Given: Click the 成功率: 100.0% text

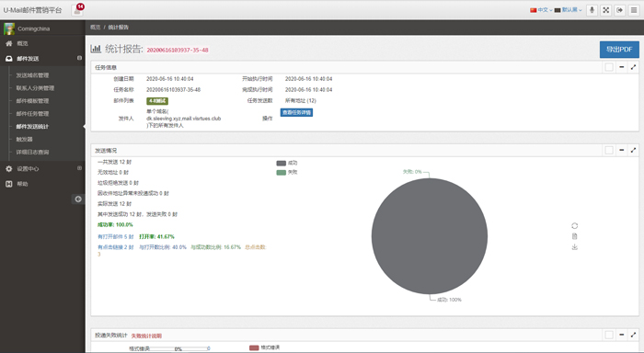Looking at the screenshot, I should pyautogui.click(x=115, y=225).
